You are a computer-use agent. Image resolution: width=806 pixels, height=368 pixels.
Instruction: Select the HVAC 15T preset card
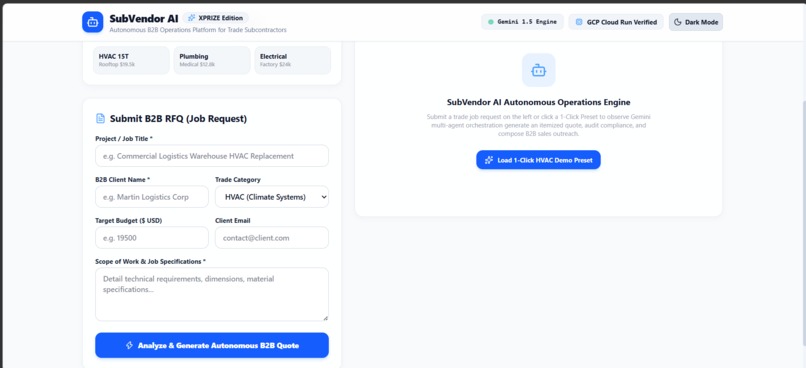(x=131, y=60)
